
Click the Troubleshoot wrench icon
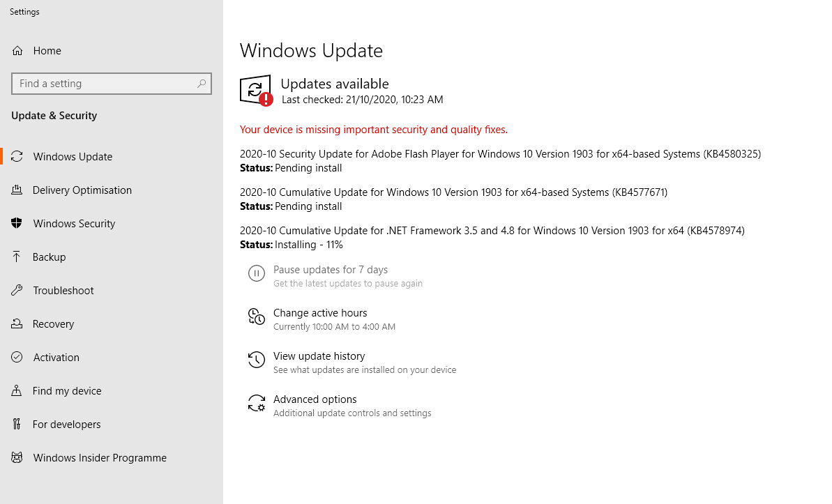17,290
